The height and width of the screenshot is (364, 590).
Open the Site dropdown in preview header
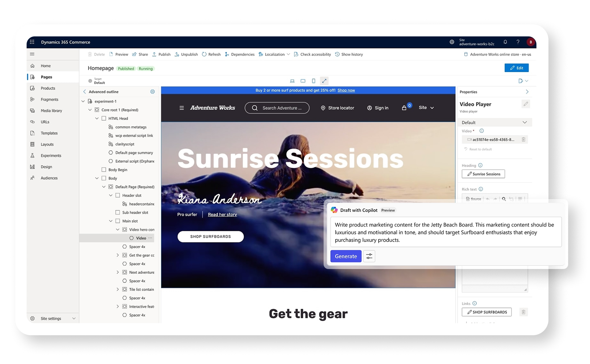point(426,108)
